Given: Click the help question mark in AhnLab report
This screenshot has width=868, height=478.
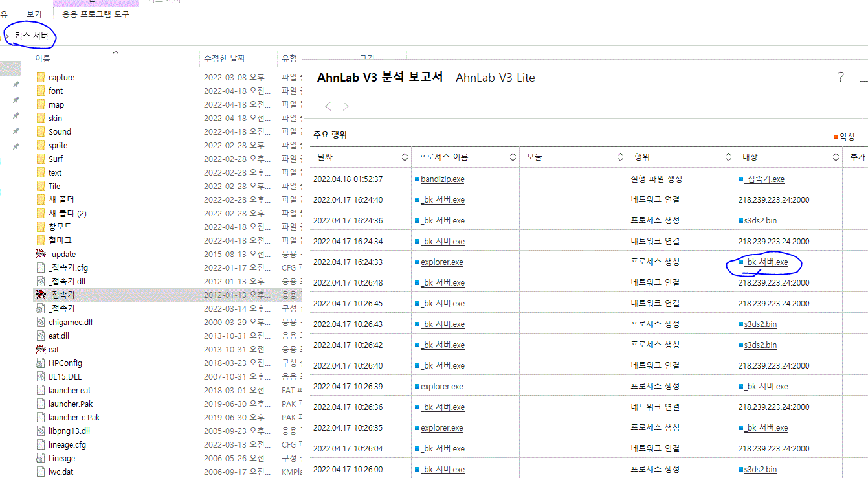Looking at the screenshot, I should click(841, 77).
